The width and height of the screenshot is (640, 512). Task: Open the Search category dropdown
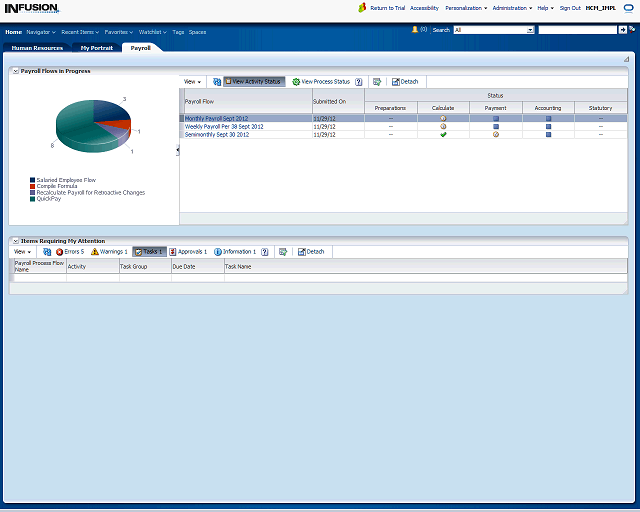tap(530, 30)
